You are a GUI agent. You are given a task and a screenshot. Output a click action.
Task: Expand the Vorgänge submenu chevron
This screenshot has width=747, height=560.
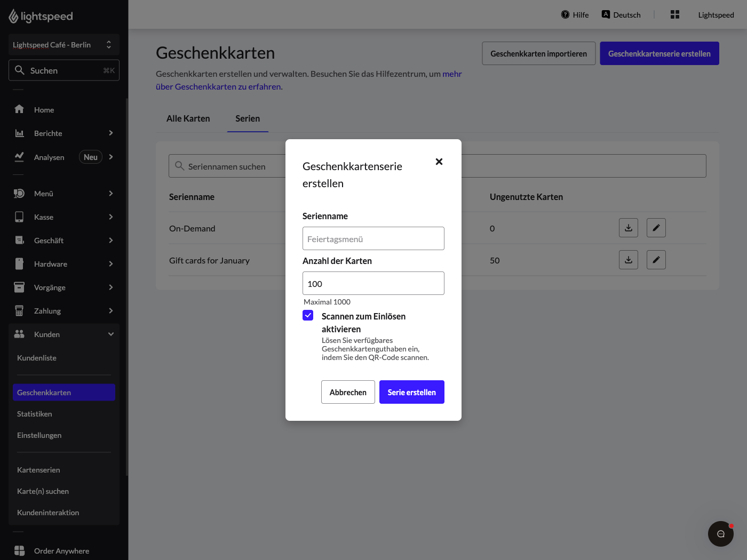pos(111,287)
